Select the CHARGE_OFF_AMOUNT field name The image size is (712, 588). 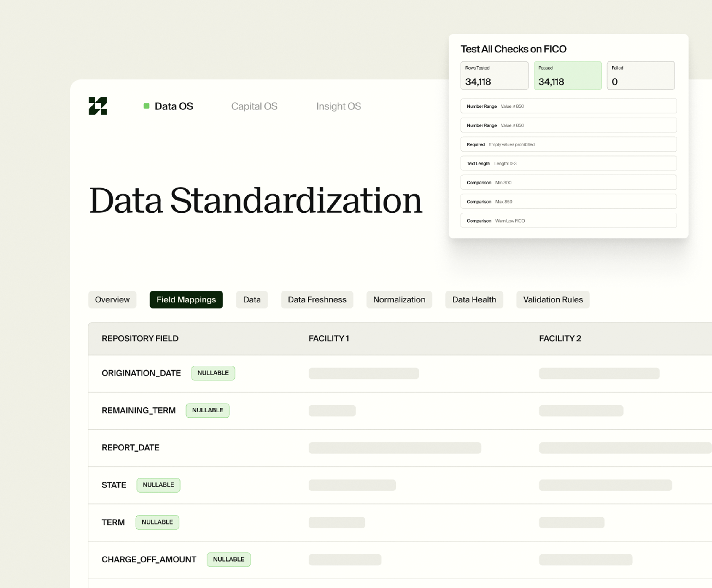click(x=149, y=560)
